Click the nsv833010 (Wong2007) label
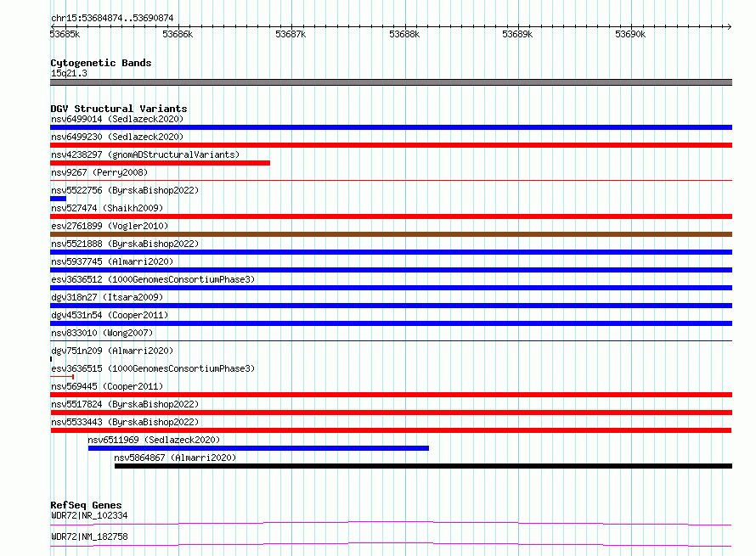The width and height of the screenshot is (756, 556). click(x=102, y=333)
